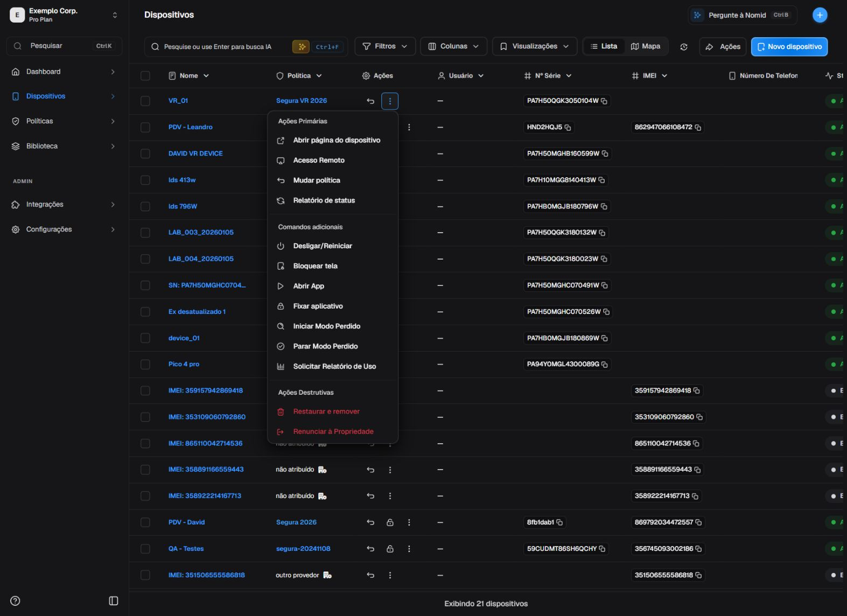Check the box for VR_01 row
This screenshot has width=847, height=616.
pos(145,101)
